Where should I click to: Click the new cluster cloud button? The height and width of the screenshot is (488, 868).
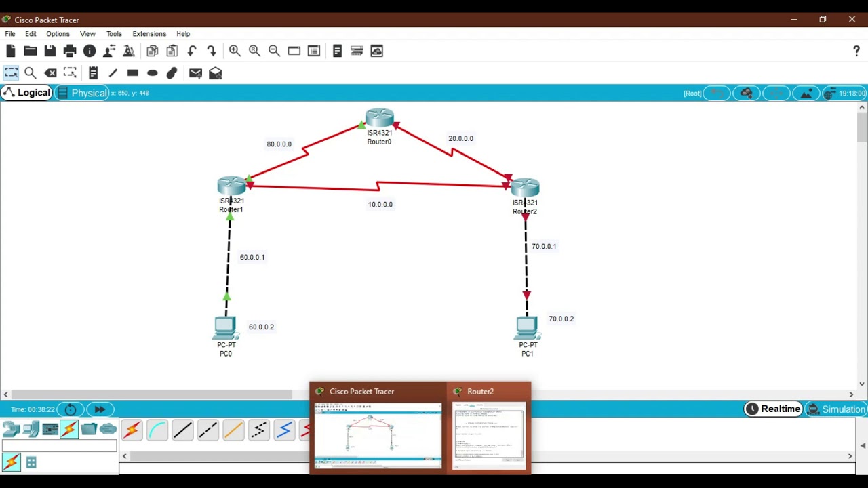[746, 94]
